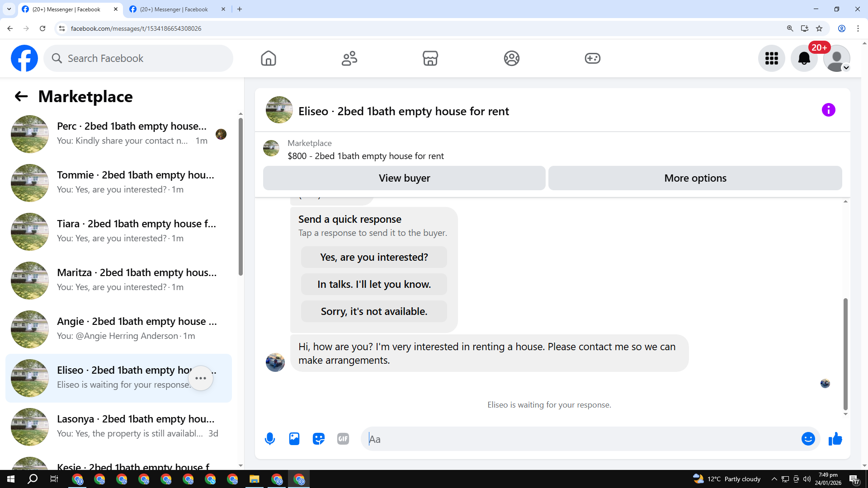
Task: Open the Facebook menu grid icon
Action: 771,58
